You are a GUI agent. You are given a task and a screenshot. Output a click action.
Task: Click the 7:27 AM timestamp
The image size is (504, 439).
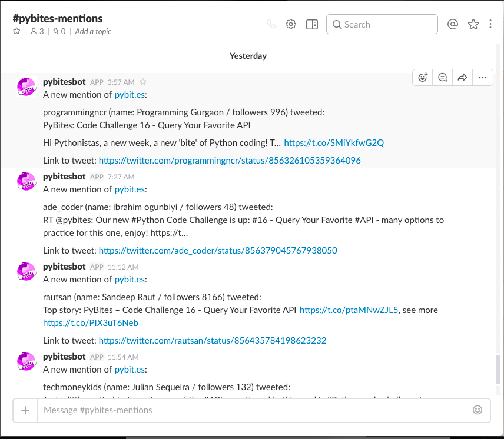121,177
